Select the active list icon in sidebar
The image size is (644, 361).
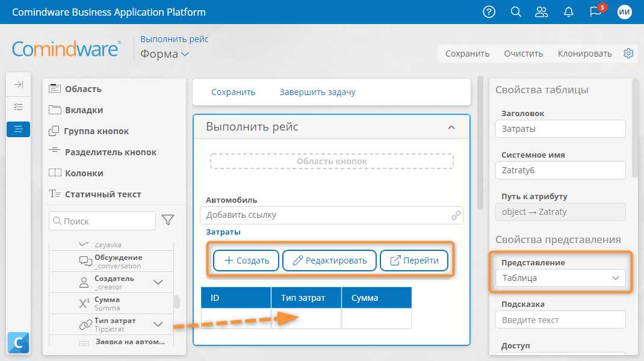19,129
